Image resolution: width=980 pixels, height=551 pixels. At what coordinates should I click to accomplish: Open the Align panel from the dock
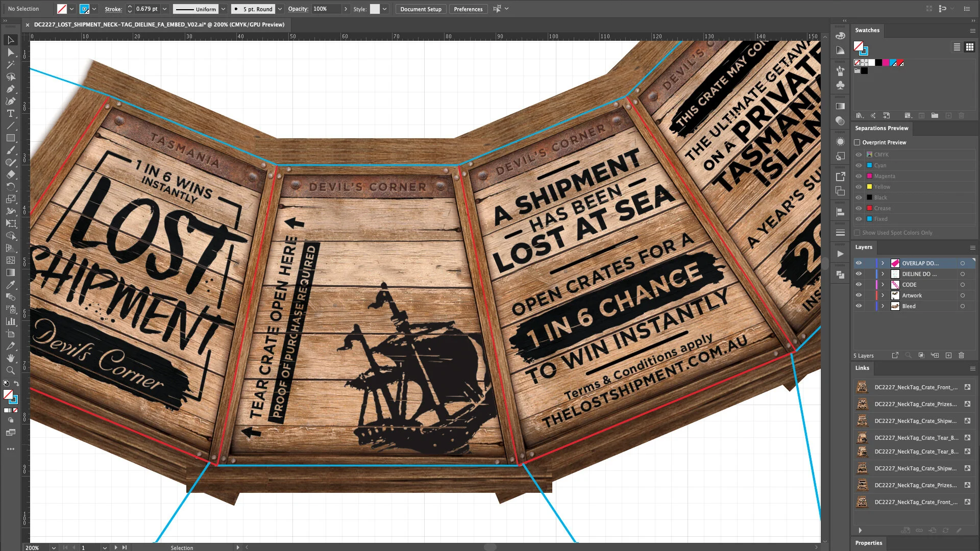[x=840, y=212]
